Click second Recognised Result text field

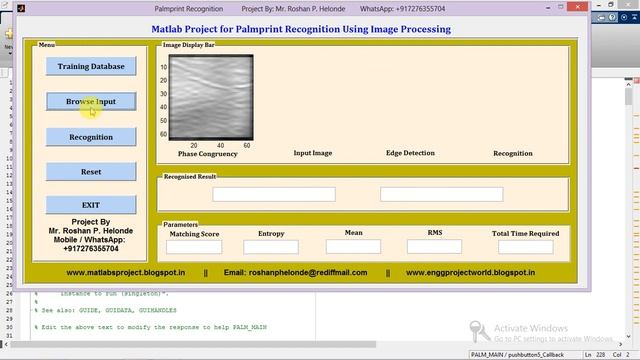click(442, 194)
